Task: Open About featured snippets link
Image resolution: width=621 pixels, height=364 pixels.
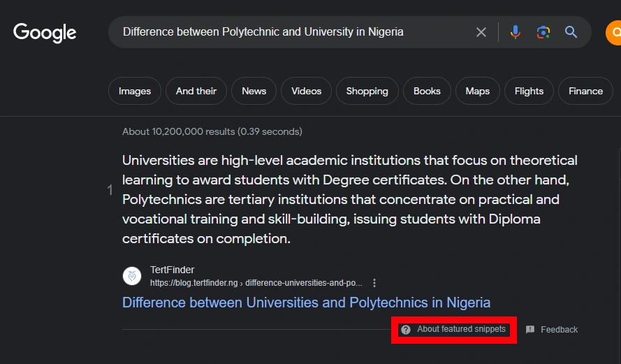Action: (x=461, y=329)
